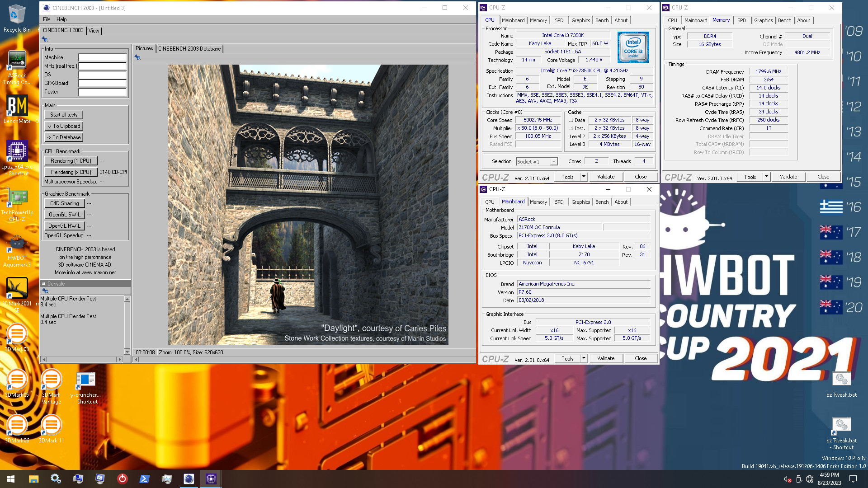Expand Tools arrow in Memory CPU-Z window

766,177
